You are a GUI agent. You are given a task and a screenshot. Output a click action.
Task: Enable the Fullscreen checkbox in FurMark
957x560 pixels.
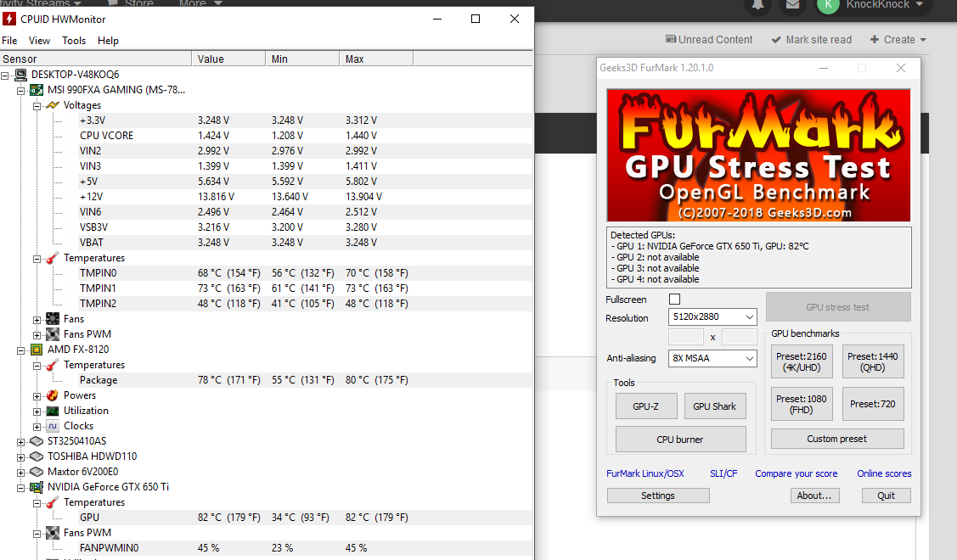pyautogui.click(x=674, y=299)
